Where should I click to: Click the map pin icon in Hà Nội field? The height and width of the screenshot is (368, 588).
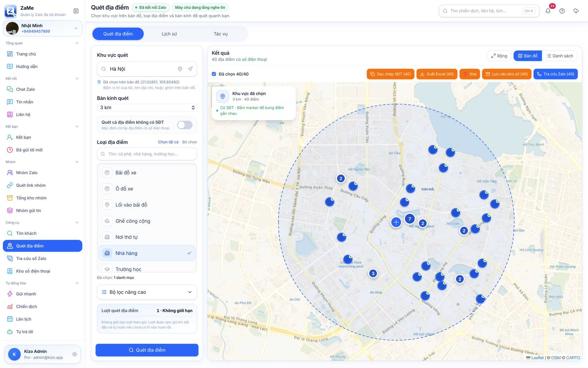click(180, 69)
